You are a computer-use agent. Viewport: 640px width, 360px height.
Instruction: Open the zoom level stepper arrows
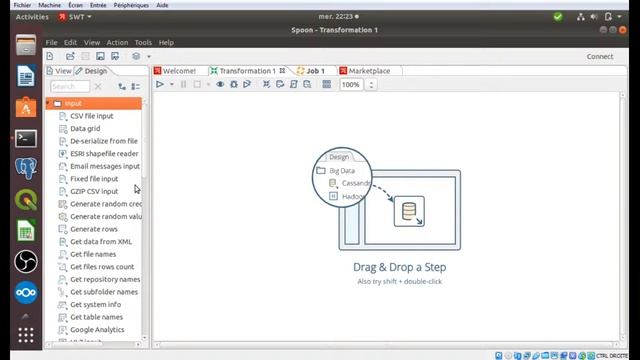pyautogui.click(x=371, y=84)
